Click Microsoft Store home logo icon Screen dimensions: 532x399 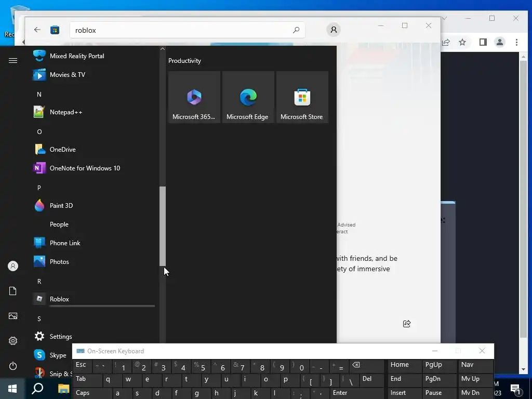(x=55, y=30)
